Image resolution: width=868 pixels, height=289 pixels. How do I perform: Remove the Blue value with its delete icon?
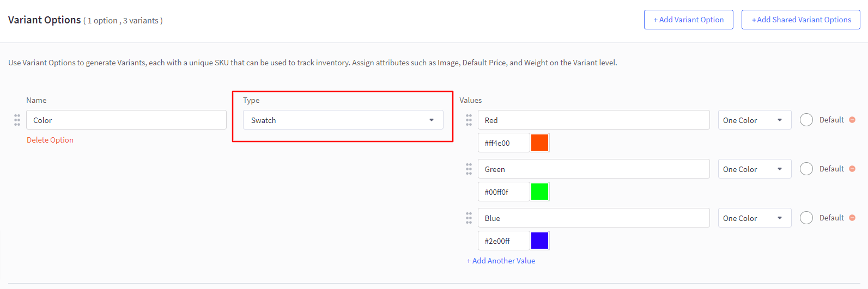pos(852,218)
